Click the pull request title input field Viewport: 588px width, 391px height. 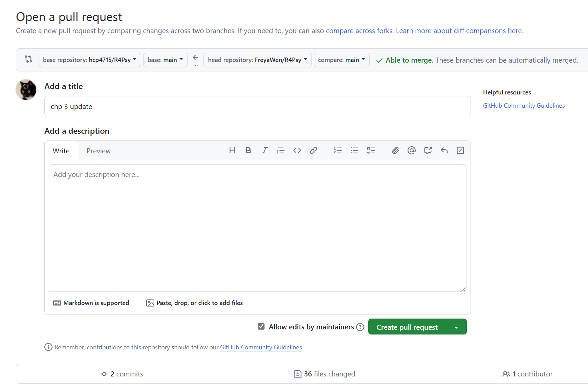[x=257, y=106]
